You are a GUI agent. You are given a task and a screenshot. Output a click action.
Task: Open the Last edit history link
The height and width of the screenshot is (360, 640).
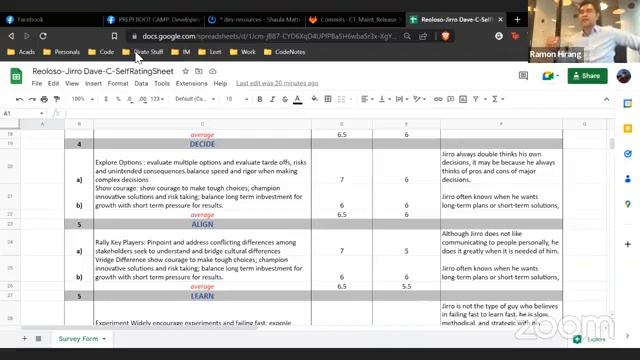277,83
